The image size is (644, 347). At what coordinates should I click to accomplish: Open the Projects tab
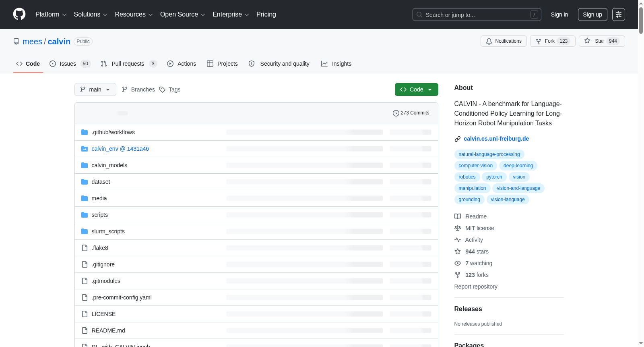click(222, 64)
